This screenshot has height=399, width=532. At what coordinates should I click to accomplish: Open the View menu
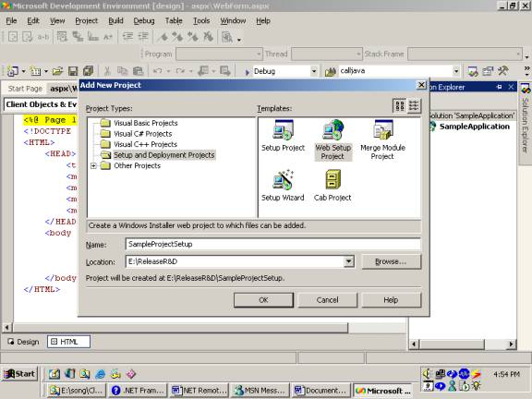pyautogui.click(x=57, y=20)
